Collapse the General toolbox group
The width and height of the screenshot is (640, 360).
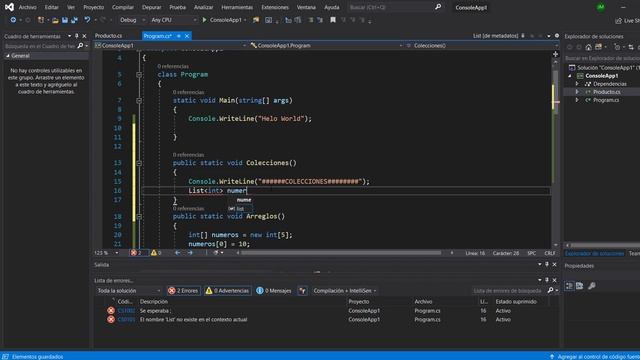7,56
